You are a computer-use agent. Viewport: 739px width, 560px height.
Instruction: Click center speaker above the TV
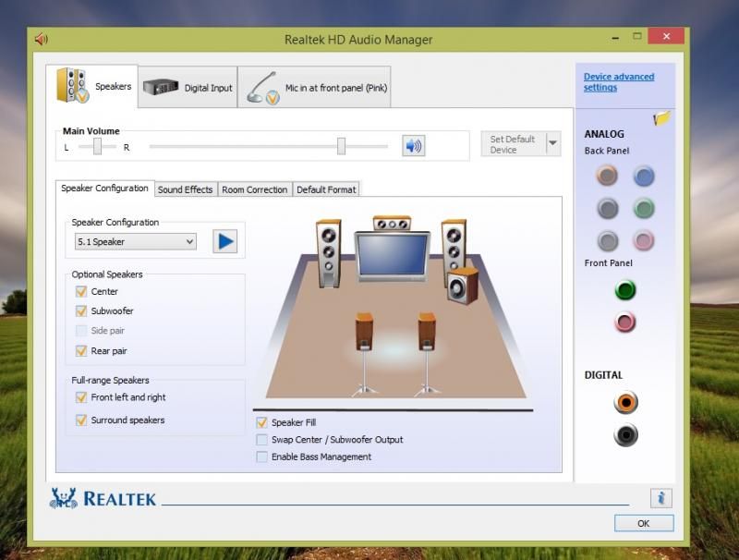[x=392, y=224]
